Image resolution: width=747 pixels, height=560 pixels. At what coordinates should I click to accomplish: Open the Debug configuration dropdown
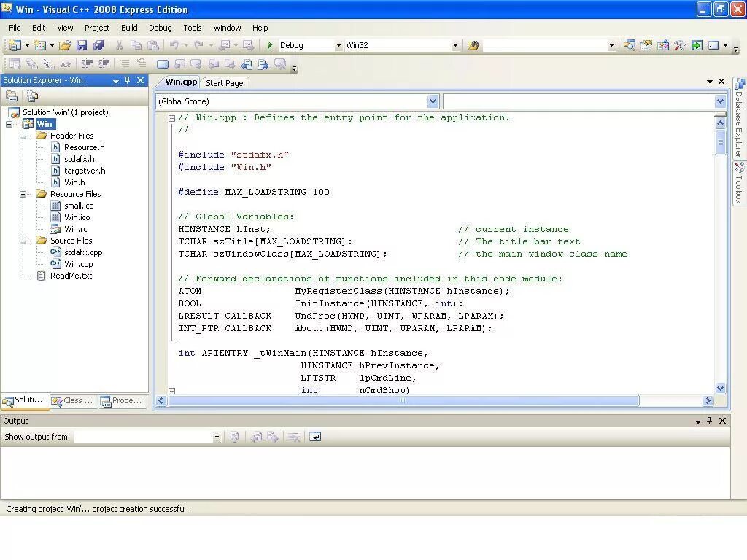tap(338, 46)
